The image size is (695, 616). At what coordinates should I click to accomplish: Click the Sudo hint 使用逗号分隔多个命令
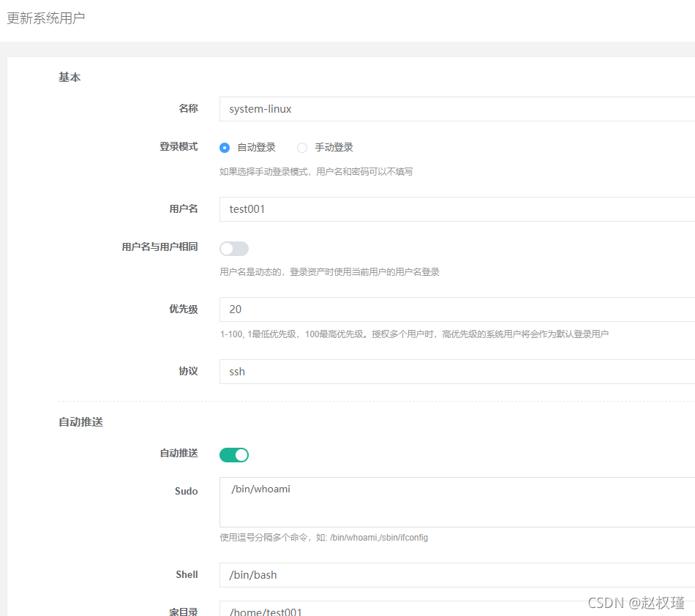[323, 538]
